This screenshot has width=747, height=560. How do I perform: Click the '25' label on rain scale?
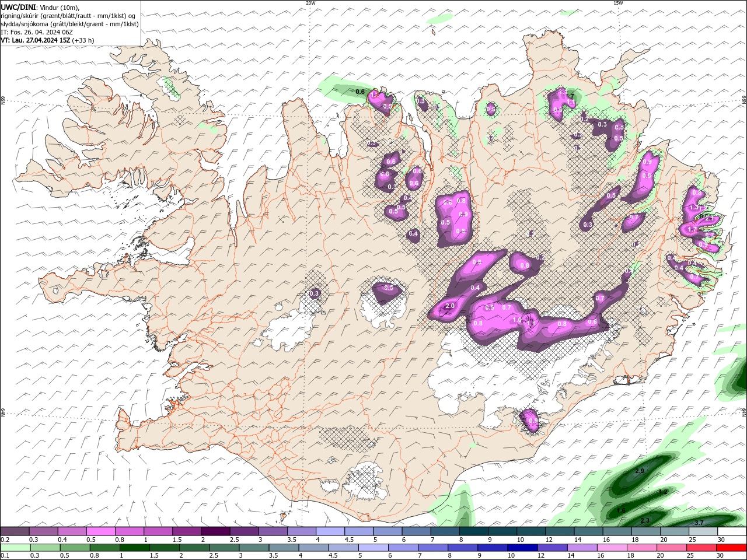692,555
